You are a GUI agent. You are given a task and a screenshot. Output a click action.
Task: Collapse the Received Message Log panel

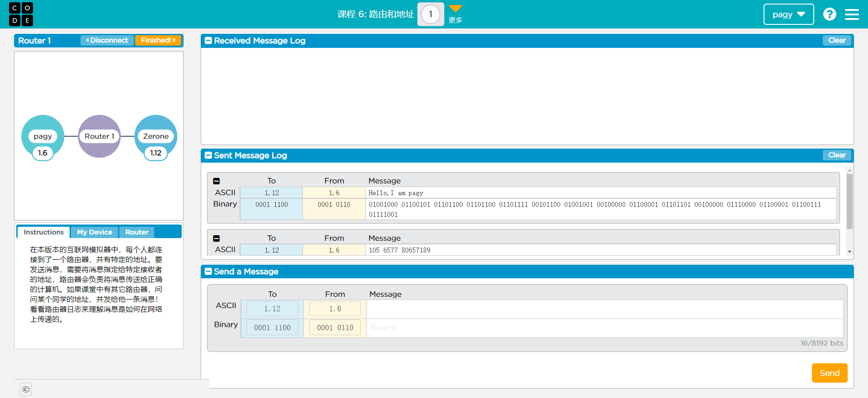tap(208, 41)
